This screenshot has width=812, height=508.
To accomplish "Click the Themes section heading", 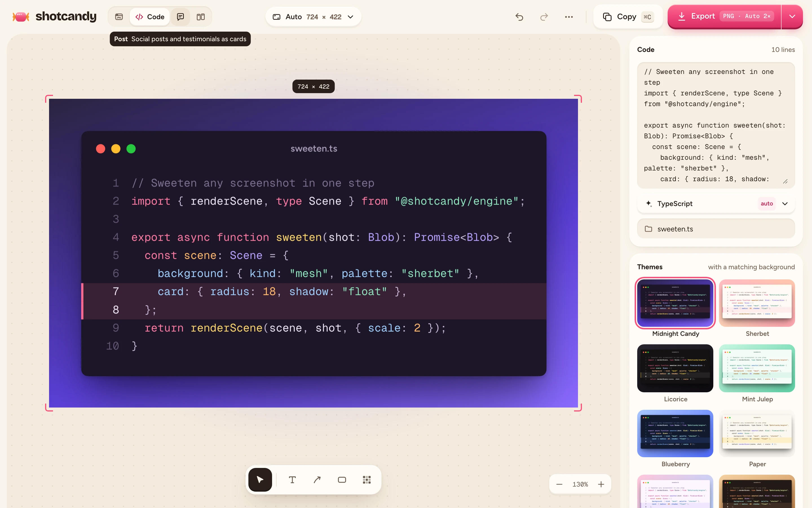I will point(650,267).
